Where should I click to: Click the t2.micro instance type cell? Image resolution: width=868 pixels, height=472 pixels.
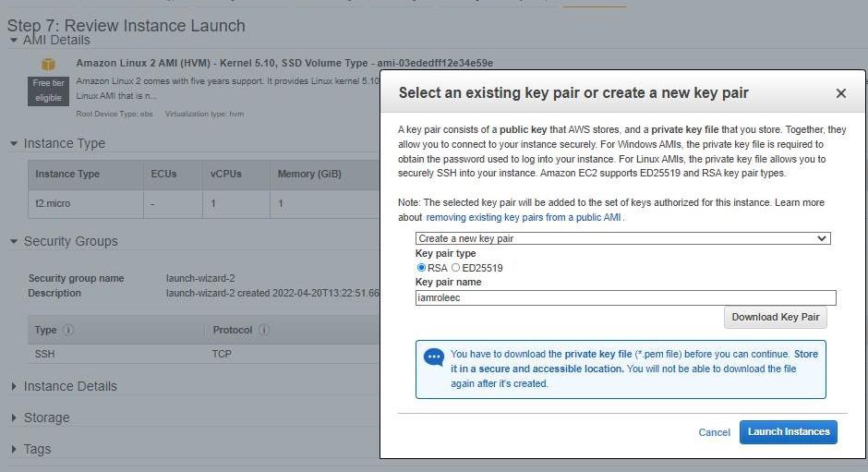[86, 204]
